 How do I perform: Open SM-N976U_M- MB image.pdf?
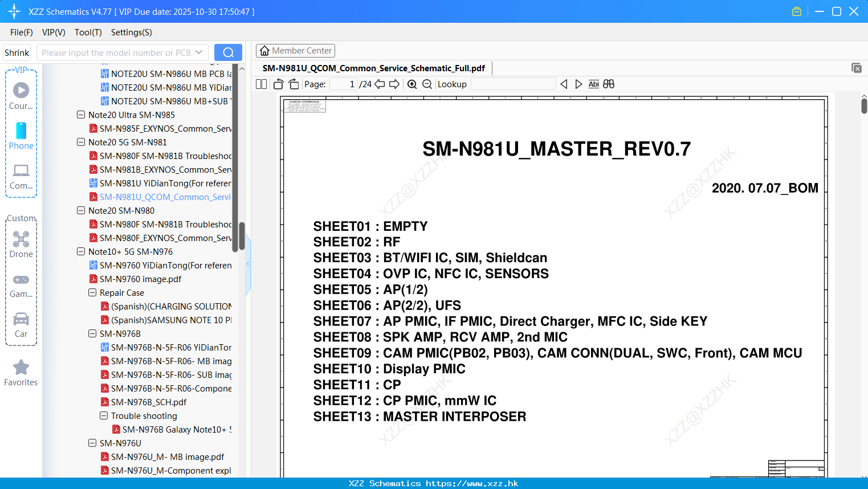pos(162,457)
